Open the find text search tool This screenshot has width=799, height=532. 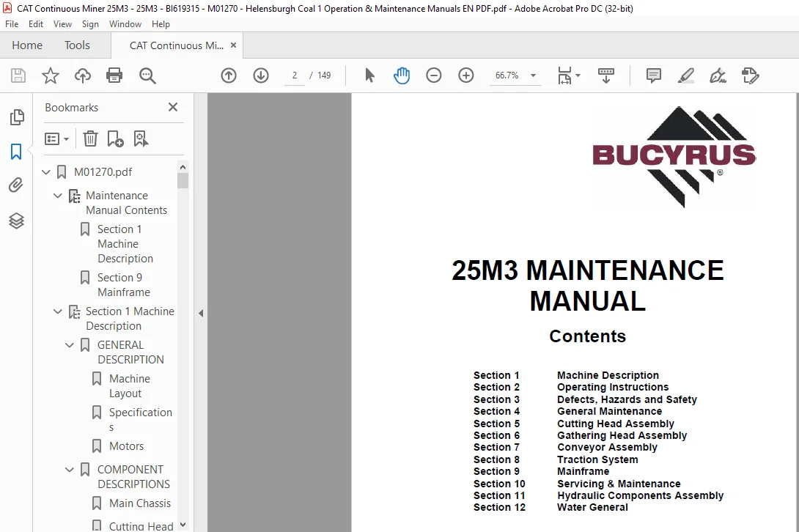[x=147, y=75]
